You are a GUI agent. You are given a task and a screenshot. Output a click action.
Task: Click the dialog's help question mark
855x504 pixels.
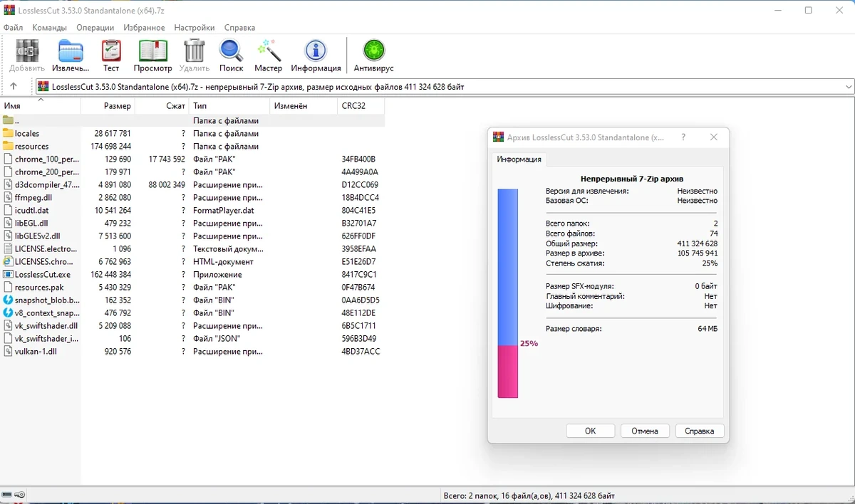click(x=683, y=137)
